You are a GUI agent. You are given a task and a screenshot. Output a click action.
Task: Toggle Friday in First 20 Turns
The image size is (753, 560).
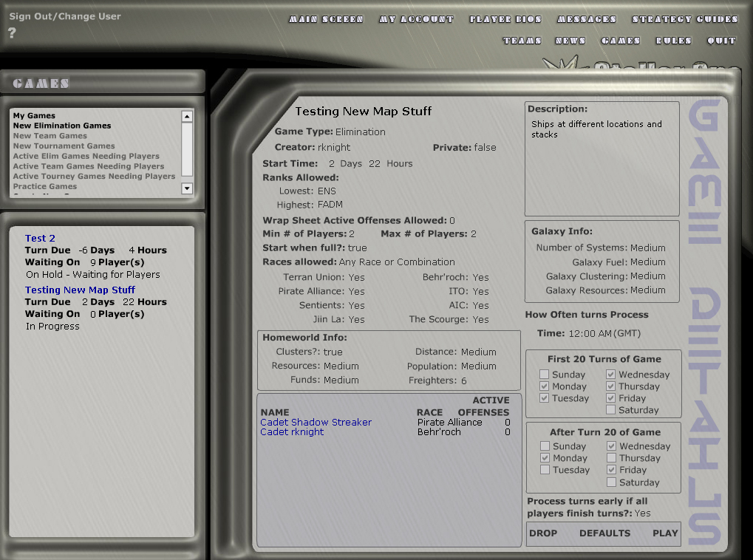point(610,398)
